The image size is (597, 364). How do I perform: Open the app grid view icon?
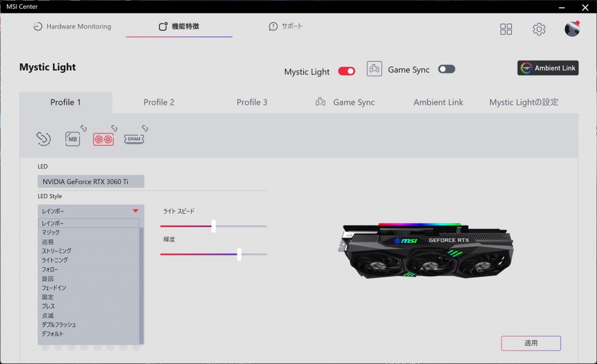(x=506, y=29)
